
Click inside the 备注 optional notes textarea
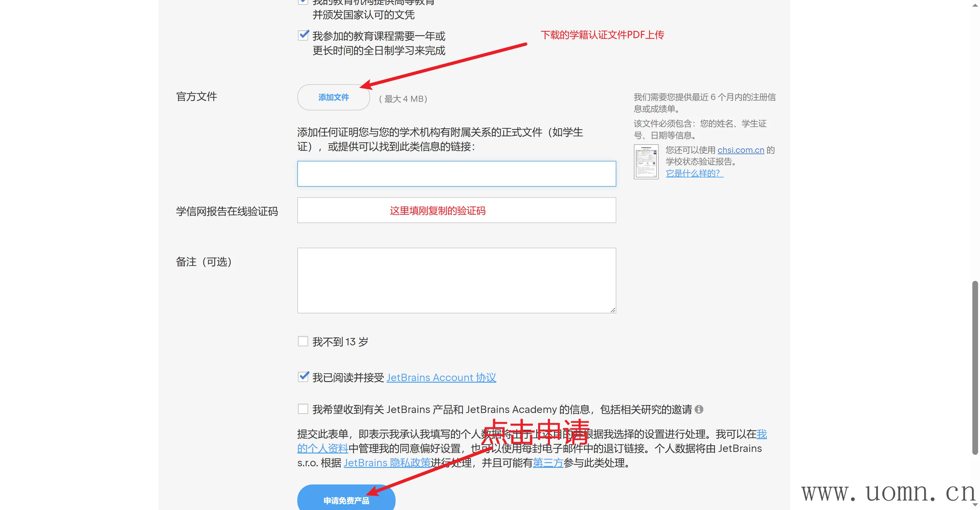[456, 280]
